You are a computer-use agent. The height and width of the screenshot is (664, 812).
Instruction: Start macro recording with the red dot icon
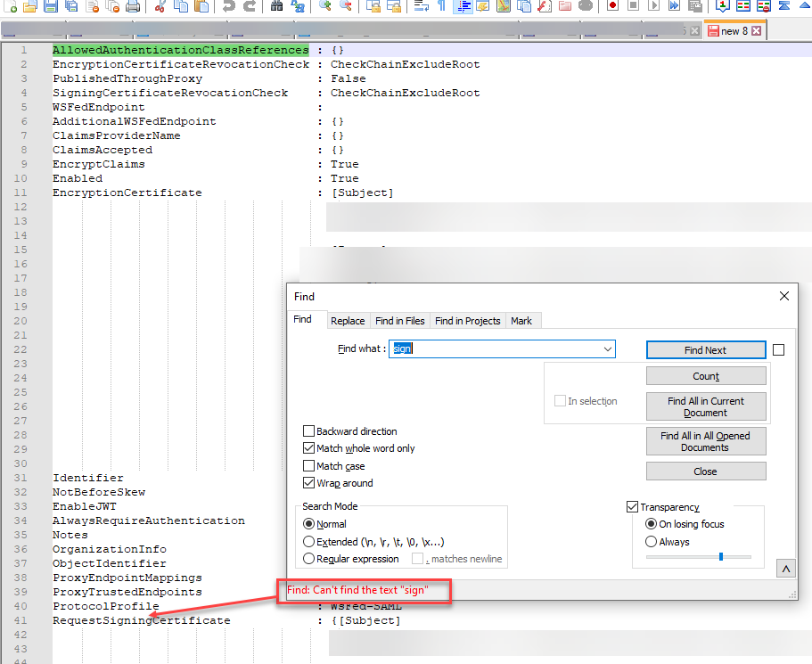point(612,5)
